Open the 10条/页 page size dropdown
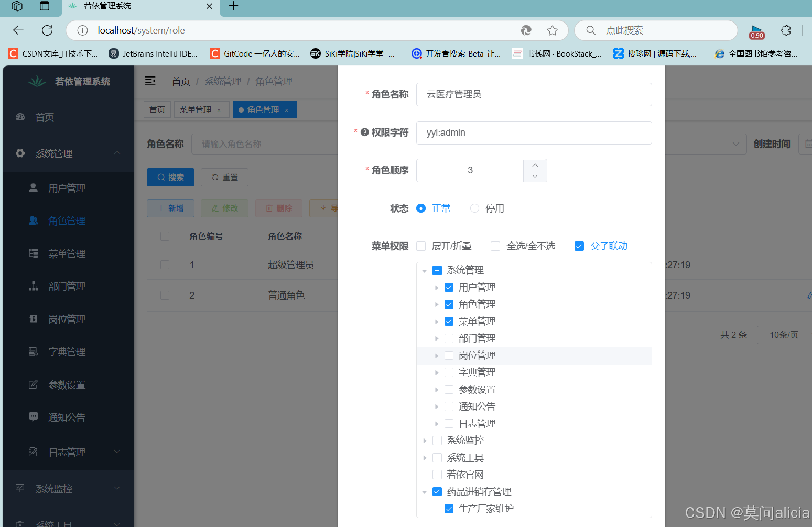Screen dimensions: 812x527 point(784,335)
